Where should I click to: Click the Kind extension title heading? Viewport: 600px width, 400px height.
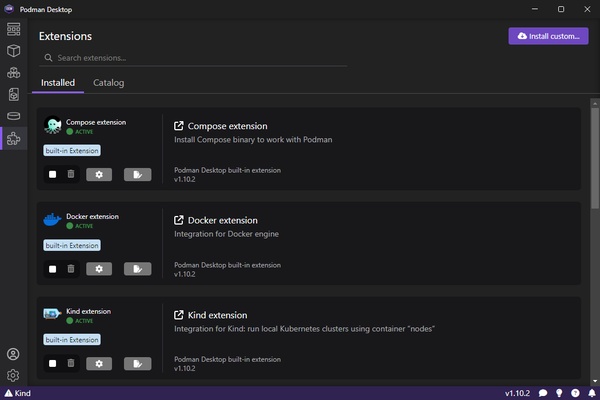coord(217,315)
